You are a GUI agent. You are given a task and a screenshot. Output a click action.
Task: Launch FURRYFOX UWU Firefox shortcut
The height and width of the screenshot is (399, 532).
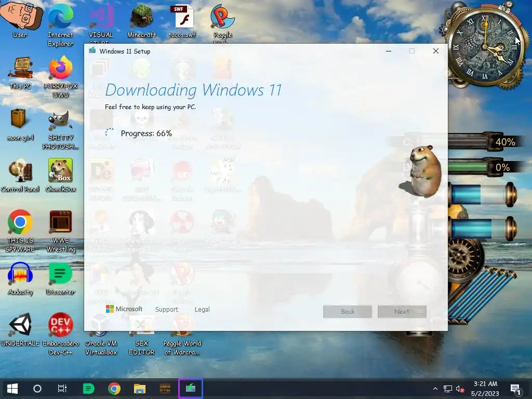[60, 77]
